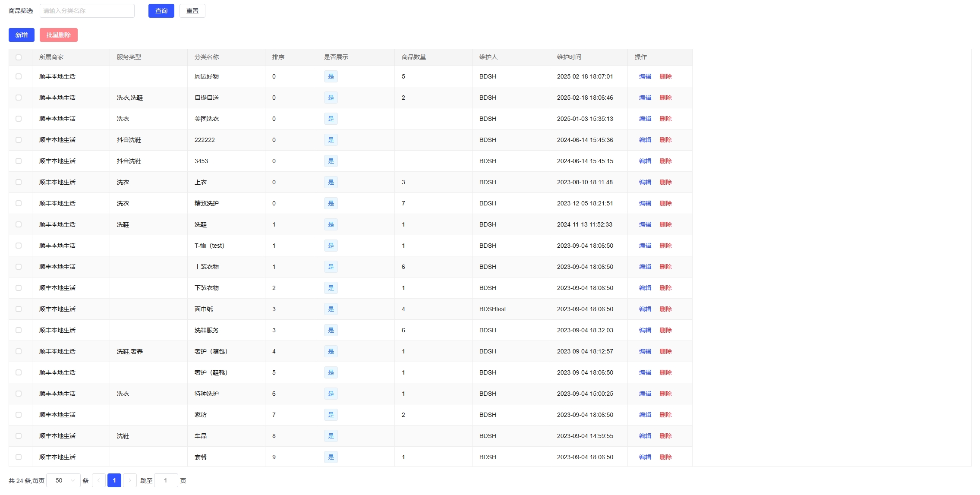Click the jump-to page number field
Image resolution: width=980 pixels, height=495 pixels.
pyautogui.click(x=166, y=480)
